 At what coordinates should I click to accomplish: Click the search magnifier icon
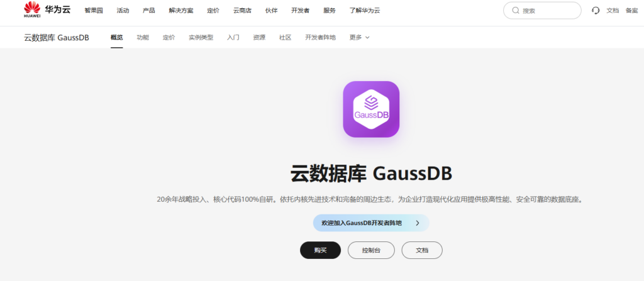click(x=516, y=11)
